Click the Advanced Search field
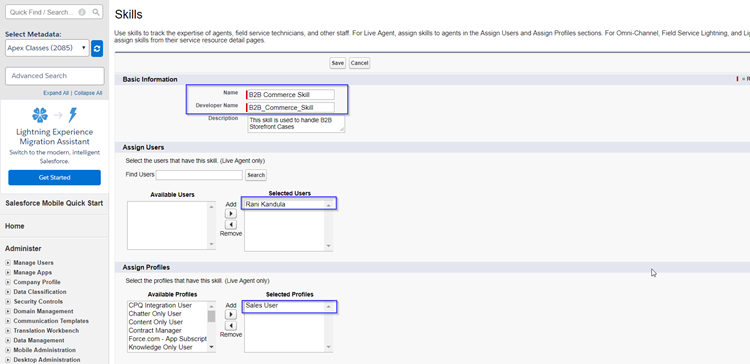The image size is (750, 364). coord(55,76)
